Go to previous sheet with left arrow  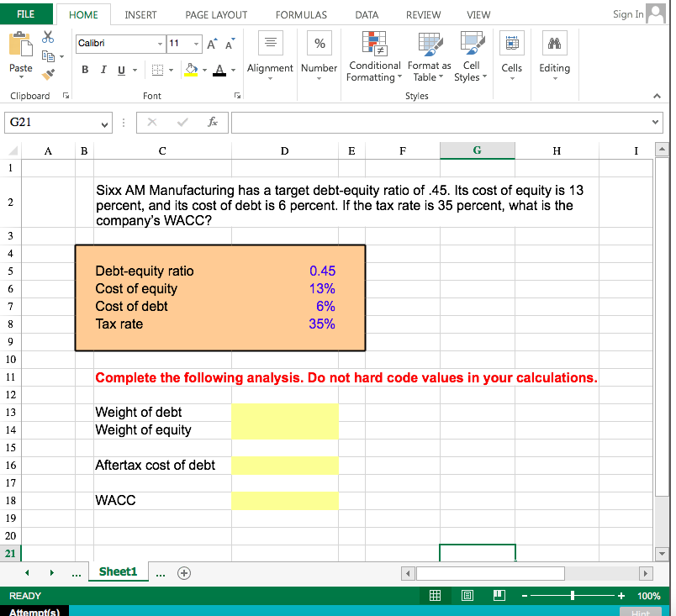click(27, 572)
